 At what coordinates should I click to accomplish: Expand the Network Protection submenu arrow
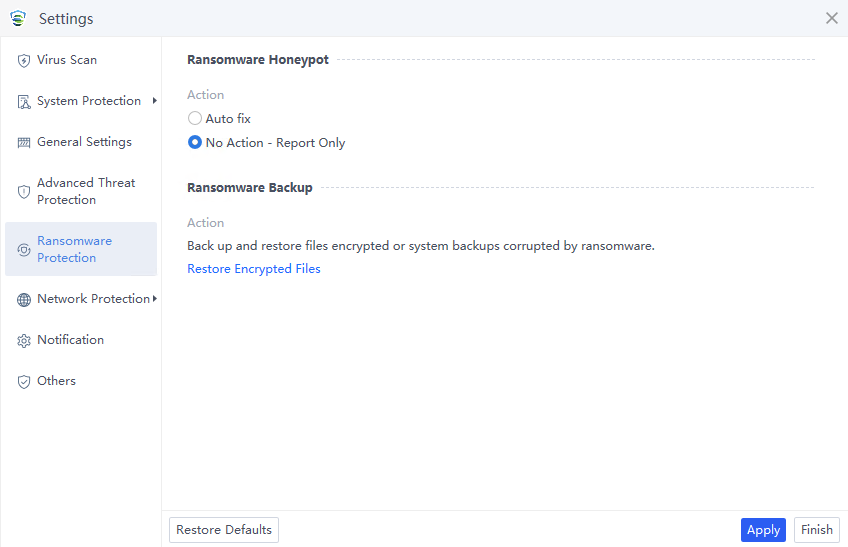154,299
